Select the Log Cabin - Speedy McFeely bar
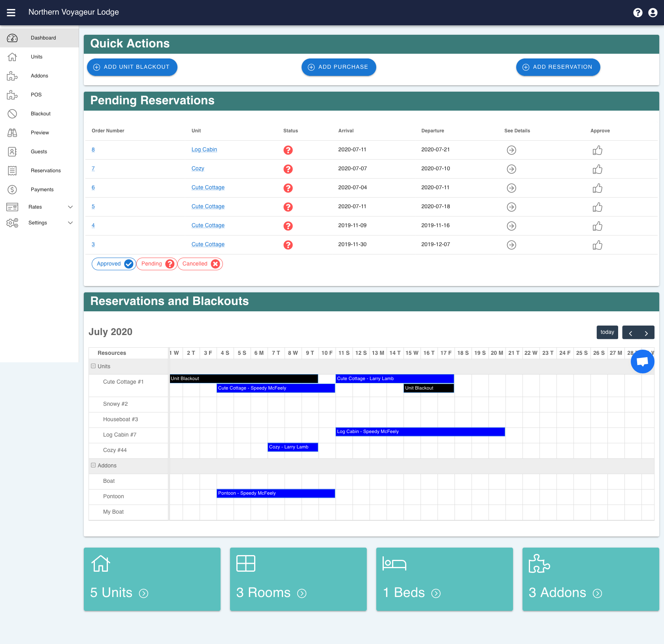 click(420, 431)
